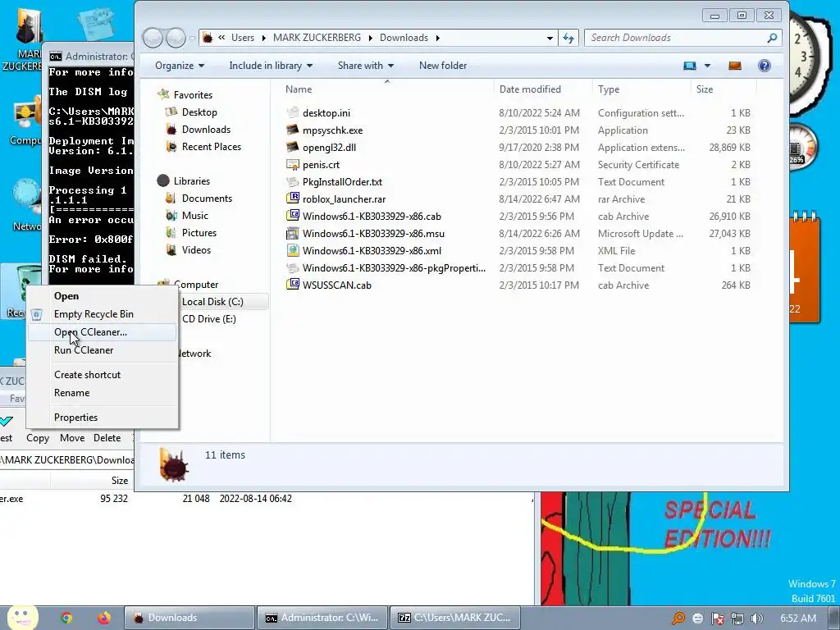Screen dimensions: 840x630
Task: Click the orange magnifier tray icon
Action: tap(678, 619)
